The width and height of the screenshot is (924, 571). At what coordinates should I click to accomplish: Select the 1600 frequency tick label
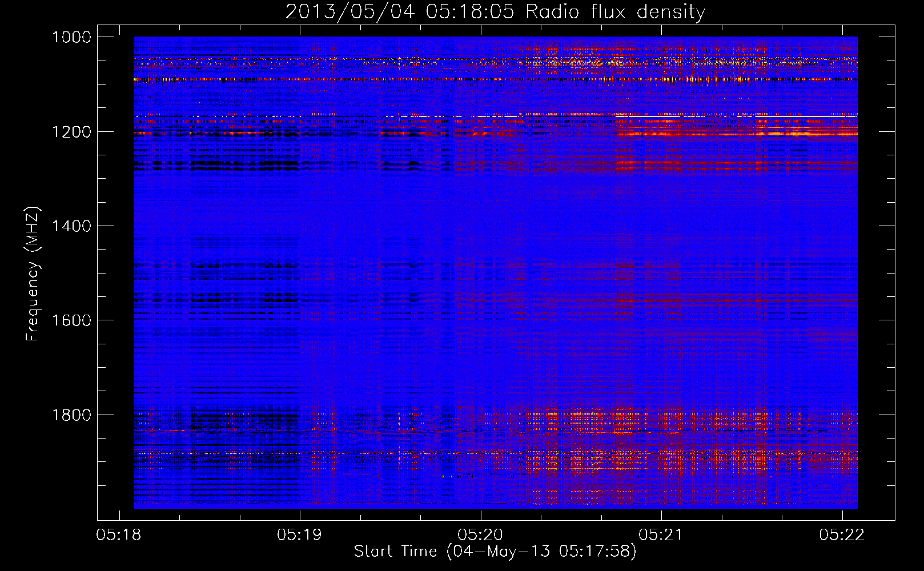click(x=71, y=320)
